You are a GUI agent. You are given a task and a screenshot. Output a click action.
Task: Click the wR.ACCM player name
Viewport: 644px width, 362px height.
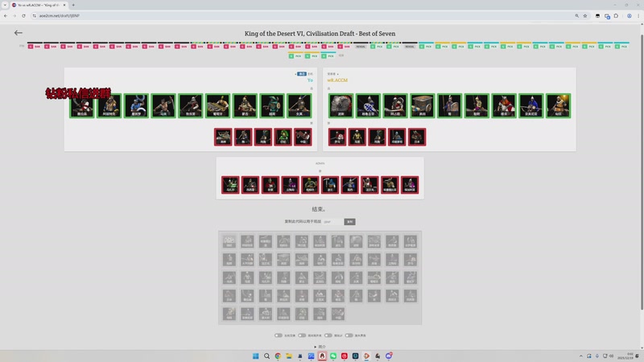[337, 80]
